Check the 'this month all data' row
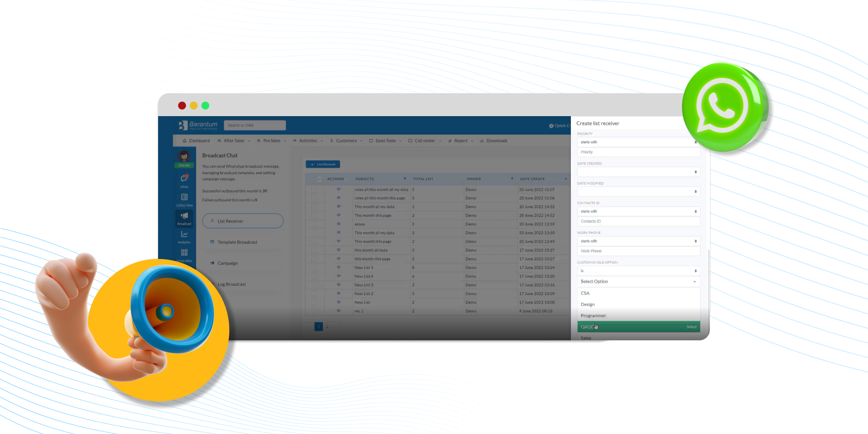Viewport: 868px width, 434px height. [314, 250]
